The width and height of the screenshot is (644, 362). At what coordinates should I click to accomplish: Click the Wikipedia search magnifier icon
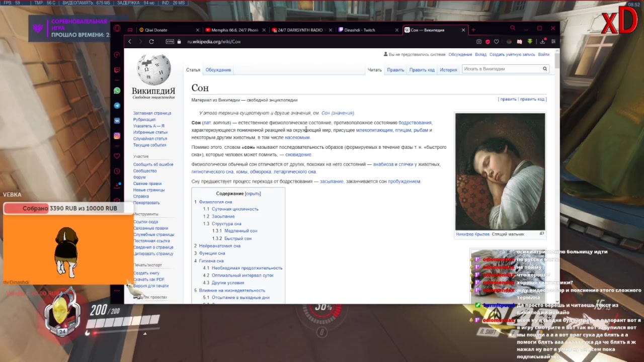coord(544,69)
